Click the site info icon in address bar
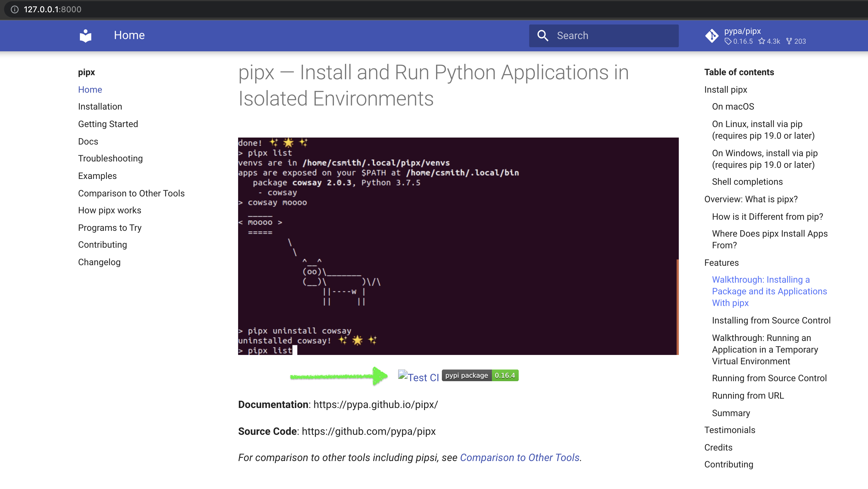This screenshot has height=489, width=868. pyautogui.click(x=15, y=9)
